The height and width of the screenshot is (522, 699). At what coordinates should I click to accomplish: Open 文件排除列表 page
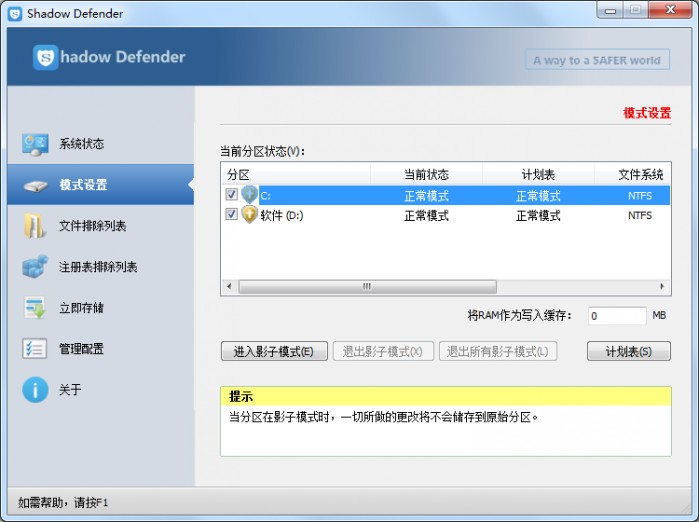[100, 226]
